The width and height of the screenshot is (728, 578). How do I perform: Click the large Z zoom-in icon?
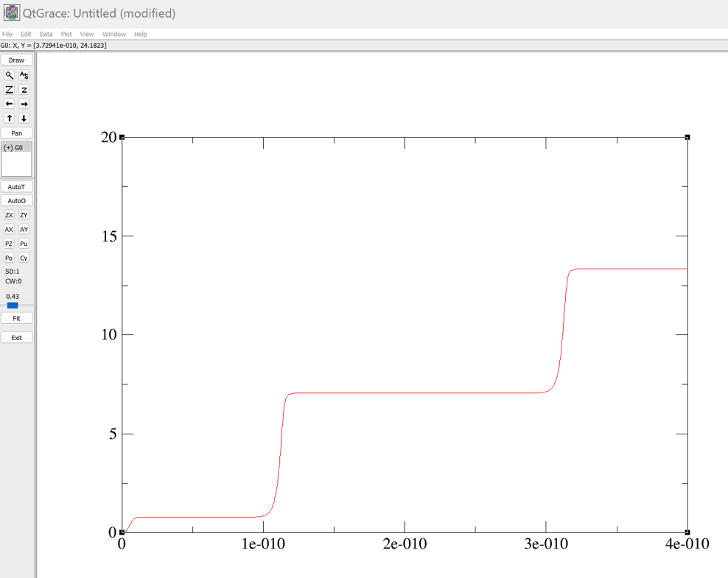(x=9, y=90)
